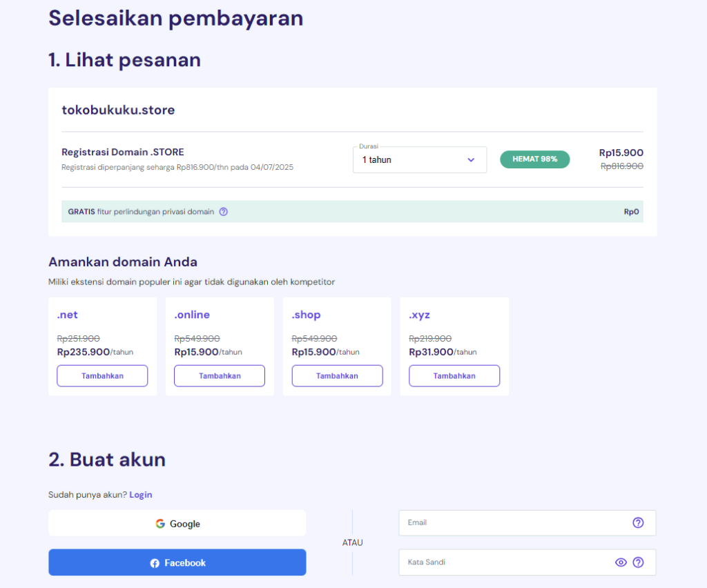
Task: Click the Login link
Action: coord(141,495)
